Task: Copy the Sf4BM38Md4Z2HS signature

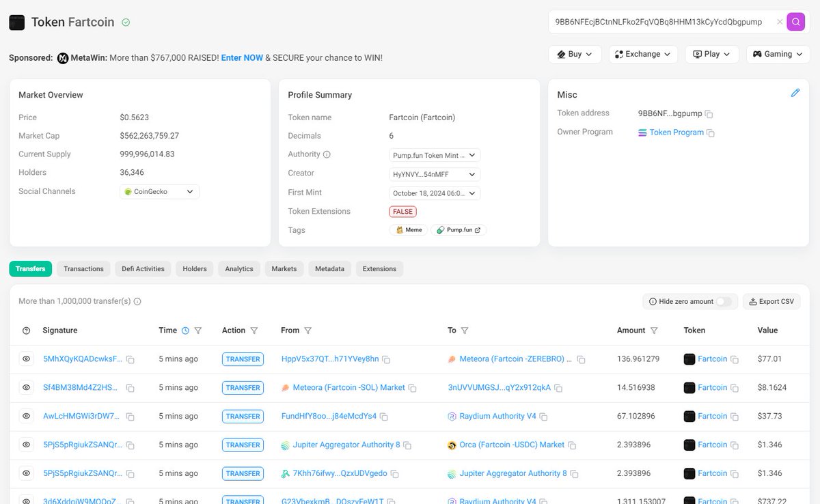Action: 130,388
